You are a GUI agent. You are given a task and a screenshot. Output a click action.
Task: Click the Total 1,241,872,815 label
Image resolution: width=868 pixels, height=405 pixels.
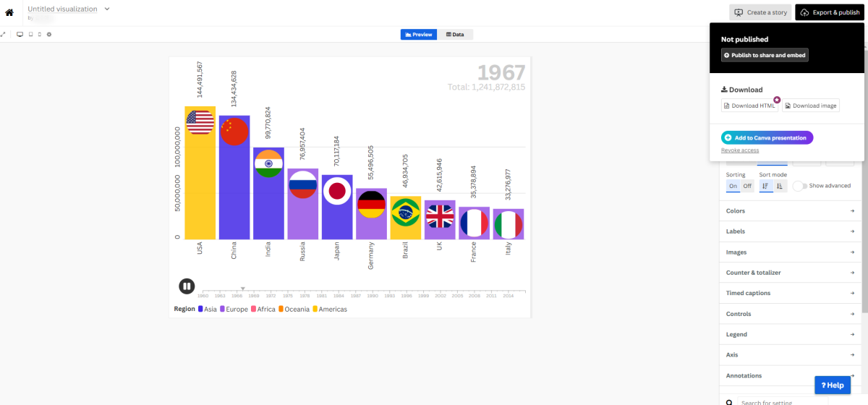point(486,87)
